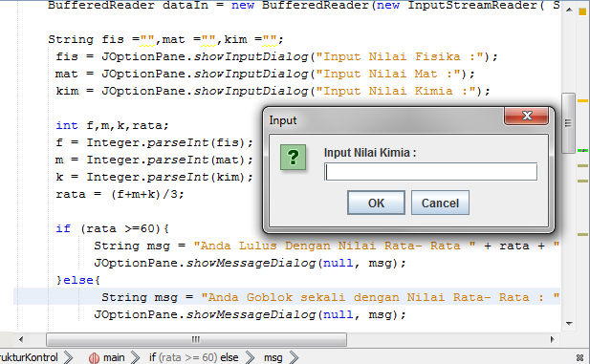Click the red main method icon in breadcrumb
Viewport: 590px width, 364px height.
tap(94, 358)
